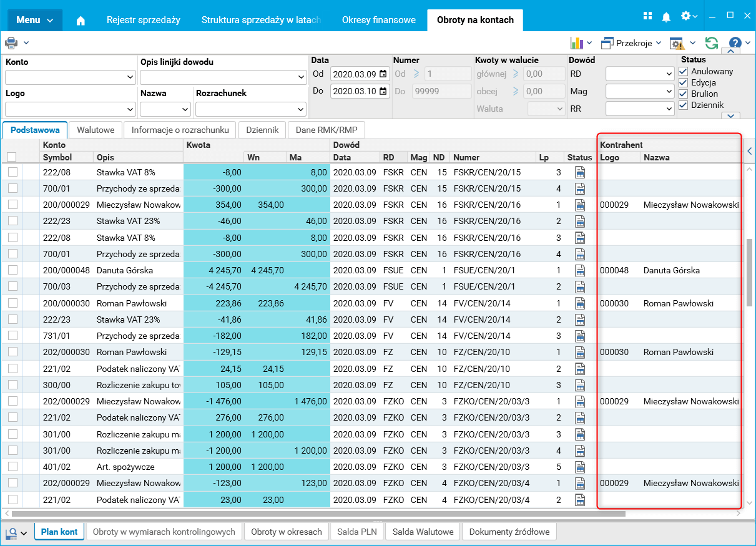Select the Walutowe tab
Screen dimensions: 756x546
[96, 130]
